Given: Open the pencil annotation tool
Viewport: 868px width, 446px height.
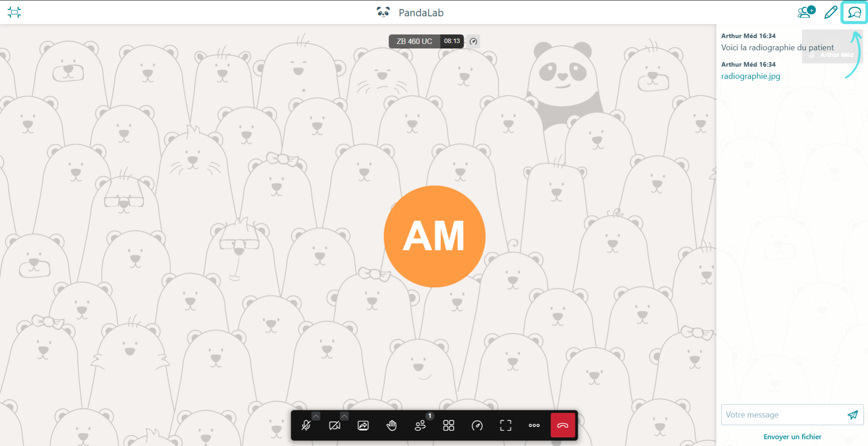Looking at the screenshot, I should tap(830, 12).
